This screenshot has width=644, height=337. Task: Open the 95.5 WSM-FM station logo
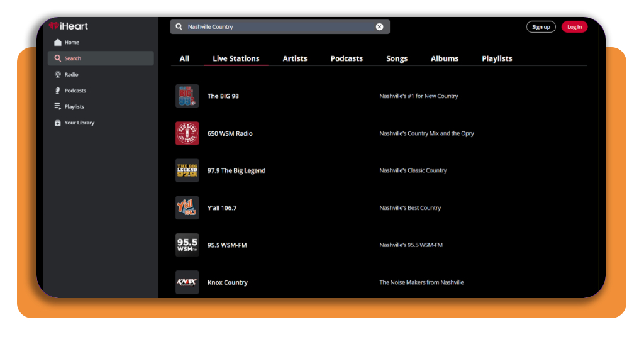click(x=187, y=245)
